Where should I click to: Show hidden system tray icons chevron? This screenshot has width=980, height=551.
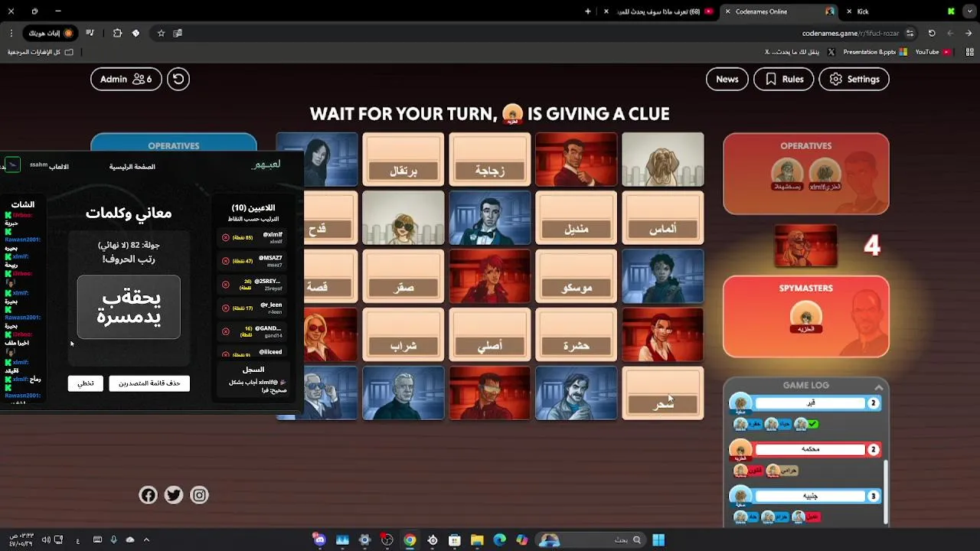click(146, 540)
